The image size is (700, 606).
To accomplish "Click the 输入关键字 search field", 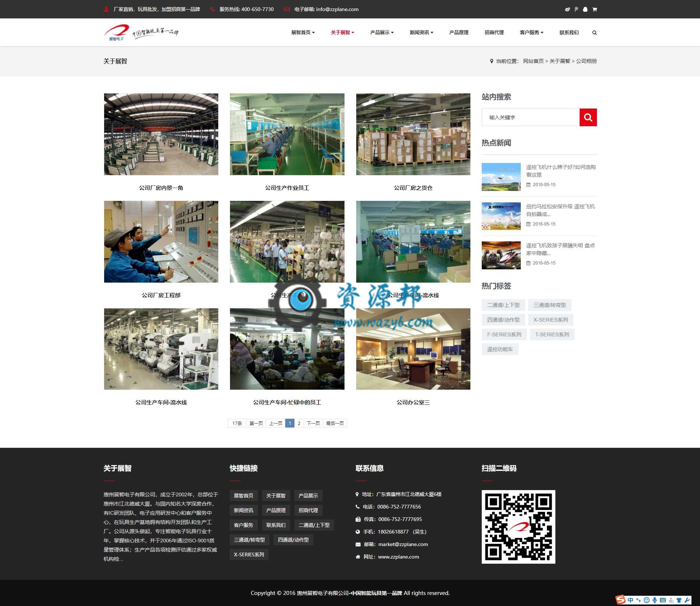I will (530, 117).
